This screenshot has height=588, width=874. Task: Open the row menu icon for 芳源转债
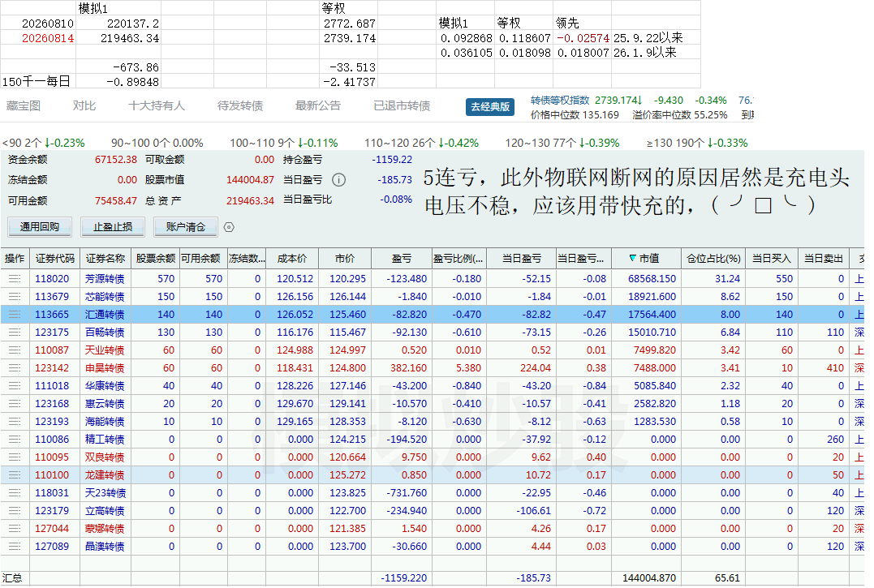click(15, 278)
